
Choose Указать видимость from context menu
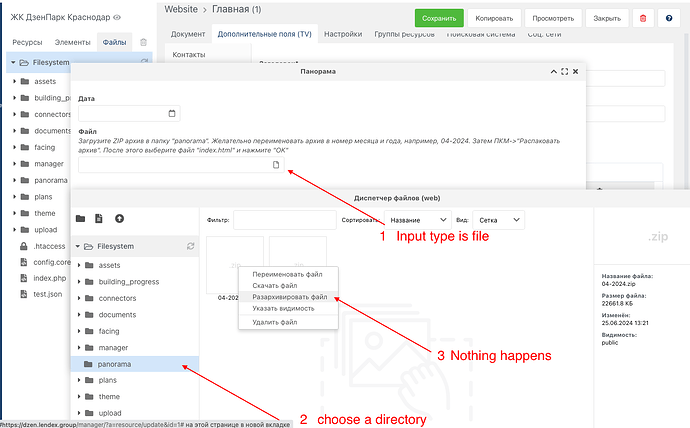tap(288, 308)
